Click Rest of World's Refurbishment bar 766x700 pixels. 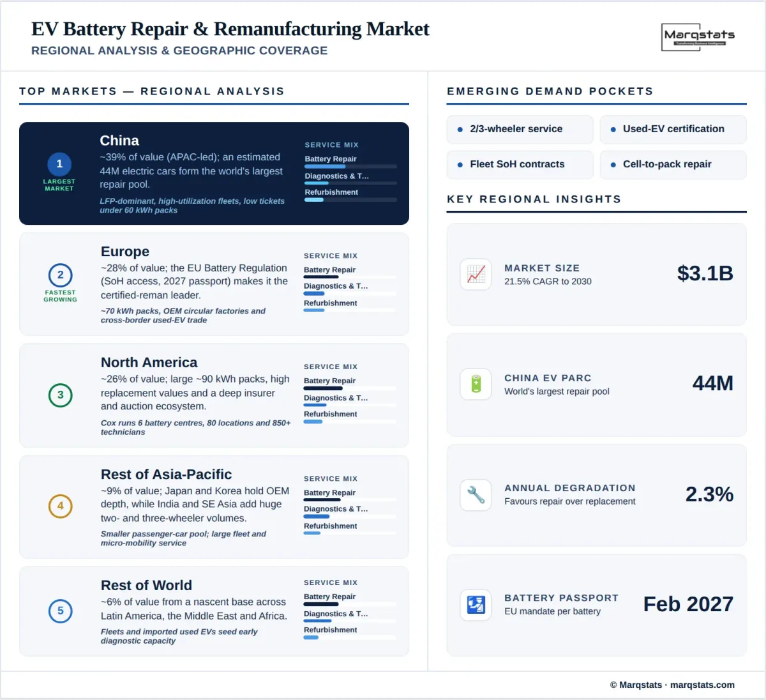coord(350,637)
